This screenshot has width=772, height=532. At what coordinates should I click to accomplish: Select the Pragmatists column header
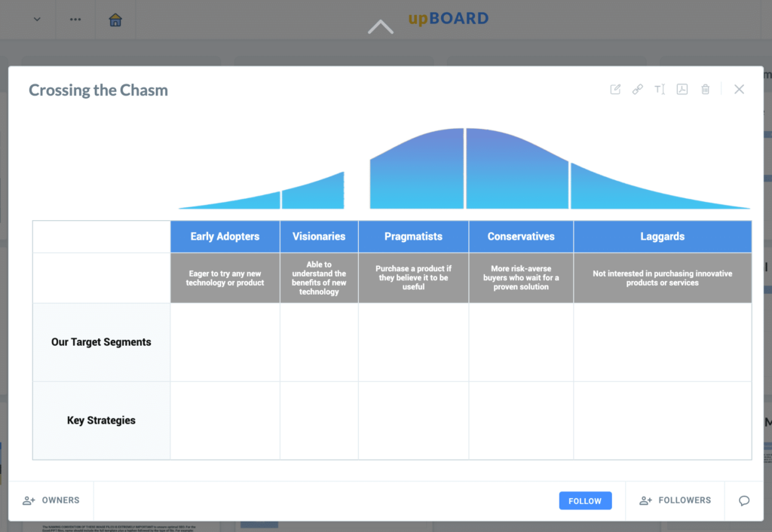coord(414,237)
